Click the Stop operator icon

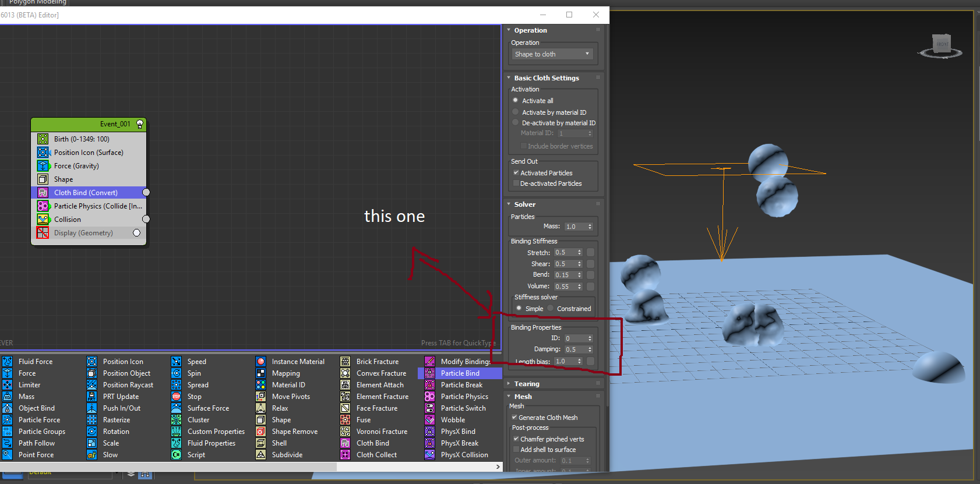(x=177, y=397)
